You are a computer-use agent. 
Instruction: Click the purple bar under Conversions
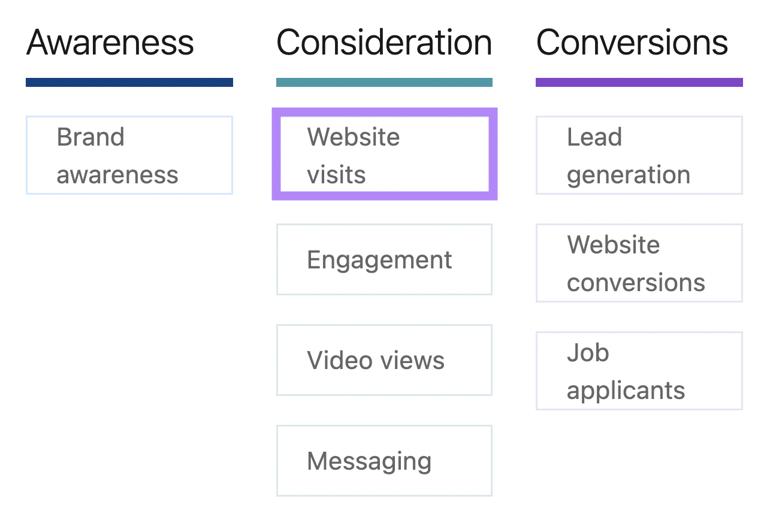coord(639,83)
